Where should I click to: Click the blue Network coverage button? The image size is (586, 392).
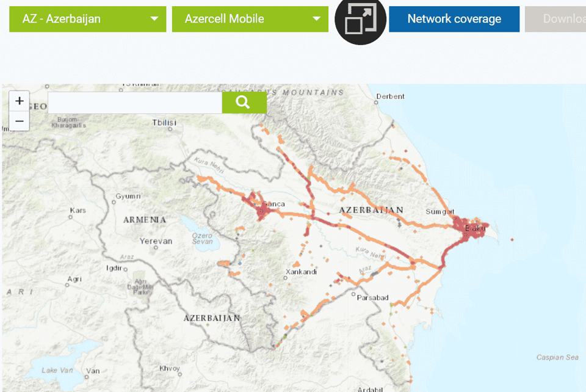point(454,19)
